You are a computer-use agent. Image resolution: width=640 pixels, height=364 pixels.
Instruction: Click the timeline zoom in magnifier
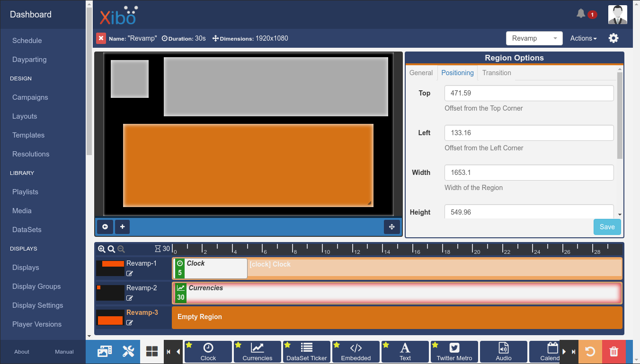pyautogui.click(x=102, y=249)
